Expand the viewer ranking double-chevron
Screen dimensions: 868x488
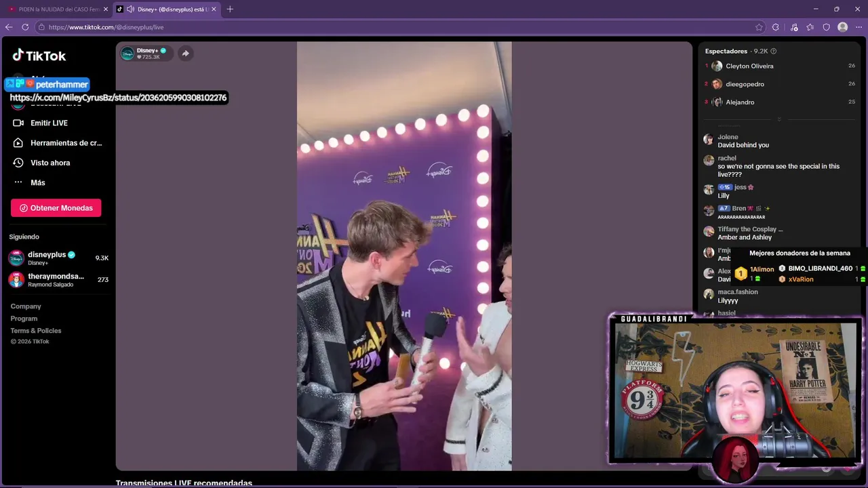click(x=778, y=119)
